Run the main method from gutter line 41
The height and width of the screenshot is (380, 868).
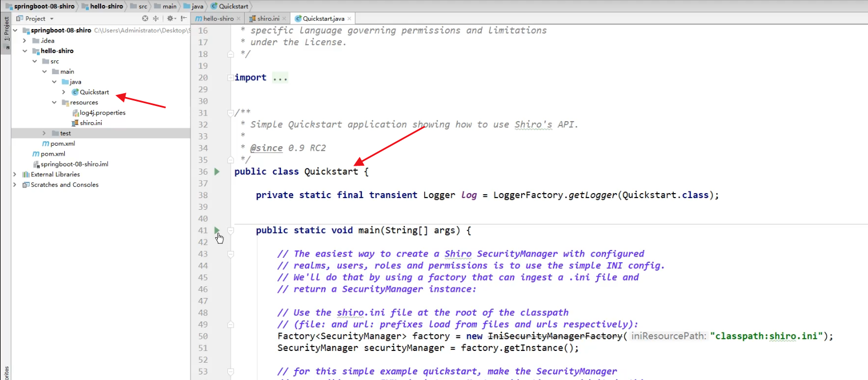tap(217, 230)
